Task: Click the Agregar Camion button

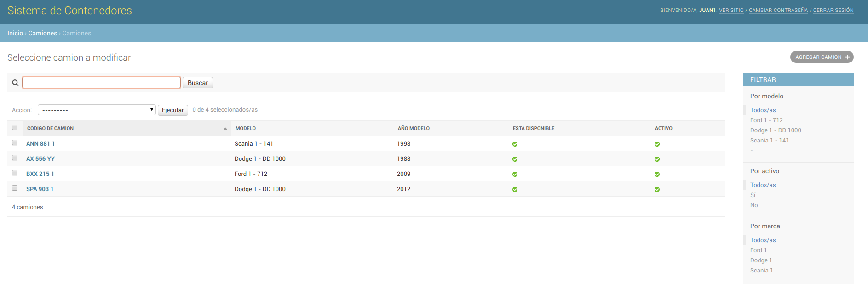Action: (x=822, y=57)
